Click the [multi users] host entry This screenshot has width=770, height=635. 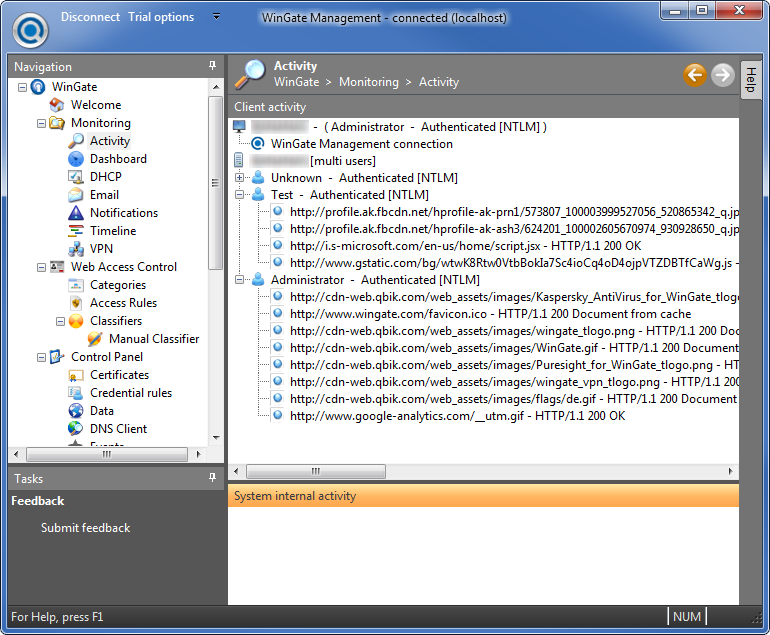click(x=343, y=161)
